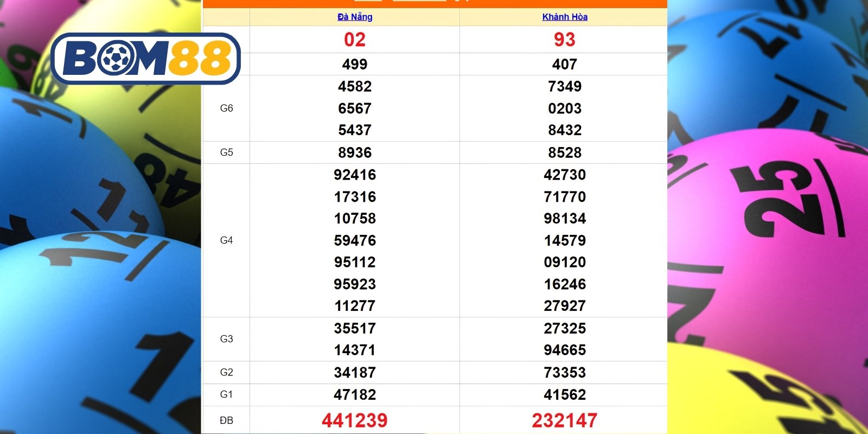Select the G2 row label
This screenshot has height=434, width=868.
227,373
